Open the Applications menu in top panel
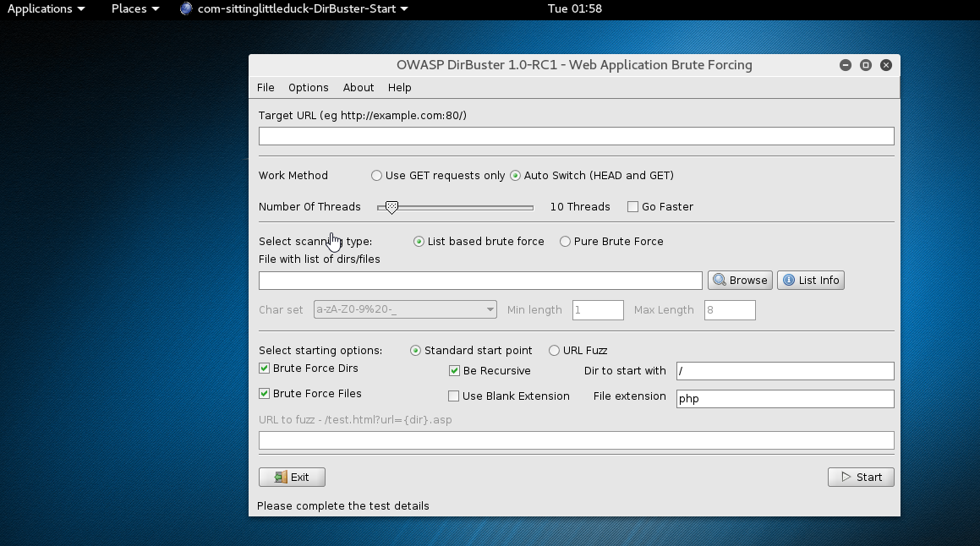 click(46, 8)
